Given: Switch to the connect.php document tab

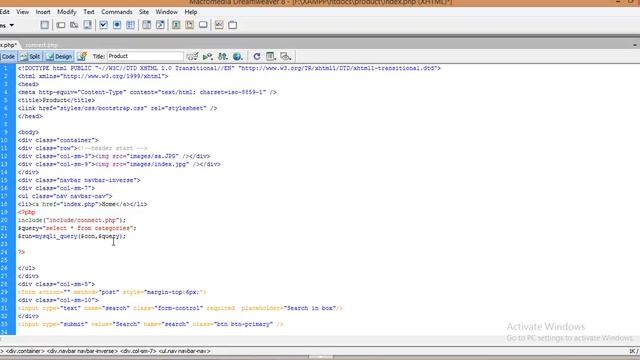Looking at the screenshot, I should [x=41, y=45].
